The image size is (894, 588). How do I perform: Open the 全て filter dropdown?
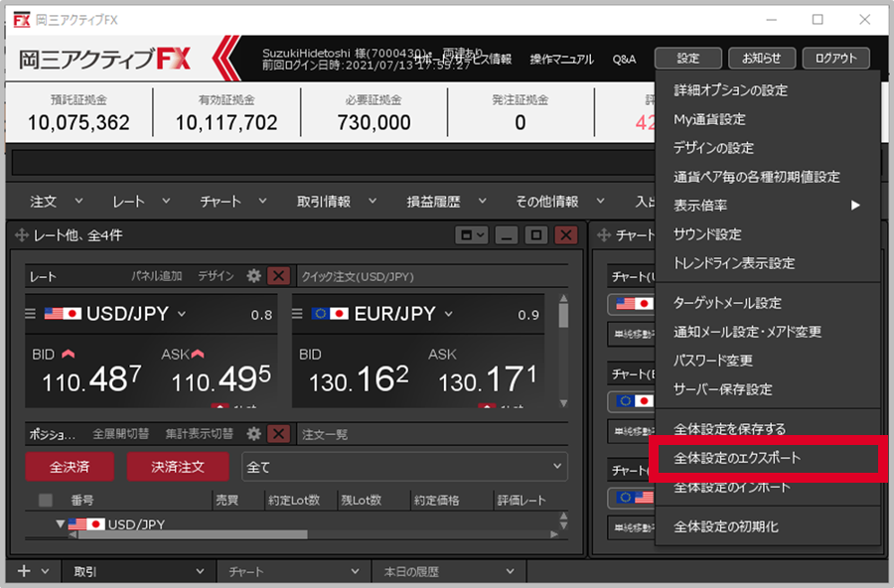click(x=405, y=467)
